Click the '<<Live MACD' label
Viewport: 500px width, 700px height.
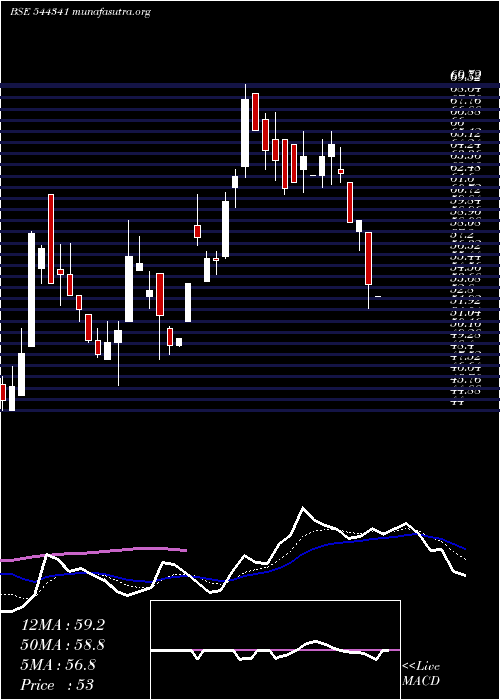[421, 674]
